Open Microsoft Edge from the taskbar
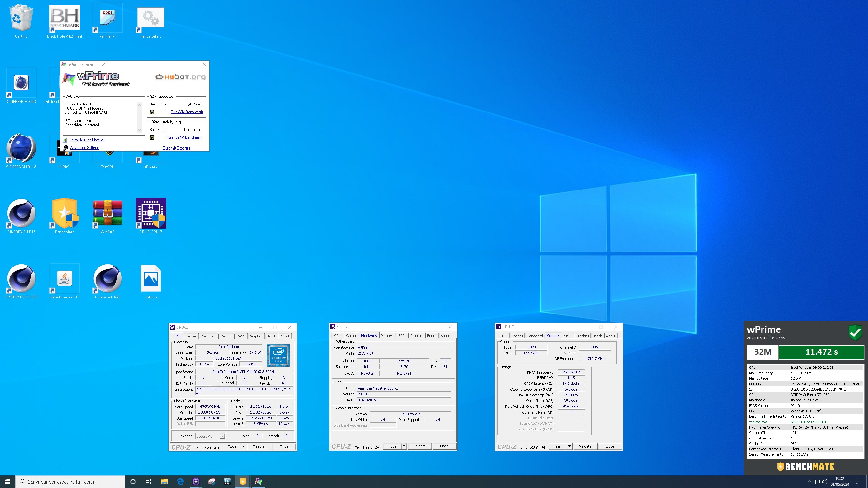 (x=180, y=482)
